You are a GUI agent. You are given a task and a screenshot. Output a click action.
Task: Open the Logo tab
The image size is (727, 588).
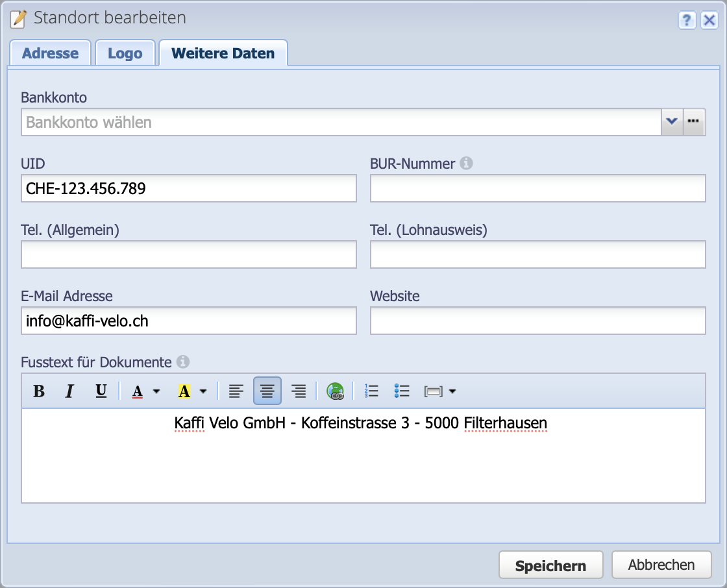click(x=125, y=53)
